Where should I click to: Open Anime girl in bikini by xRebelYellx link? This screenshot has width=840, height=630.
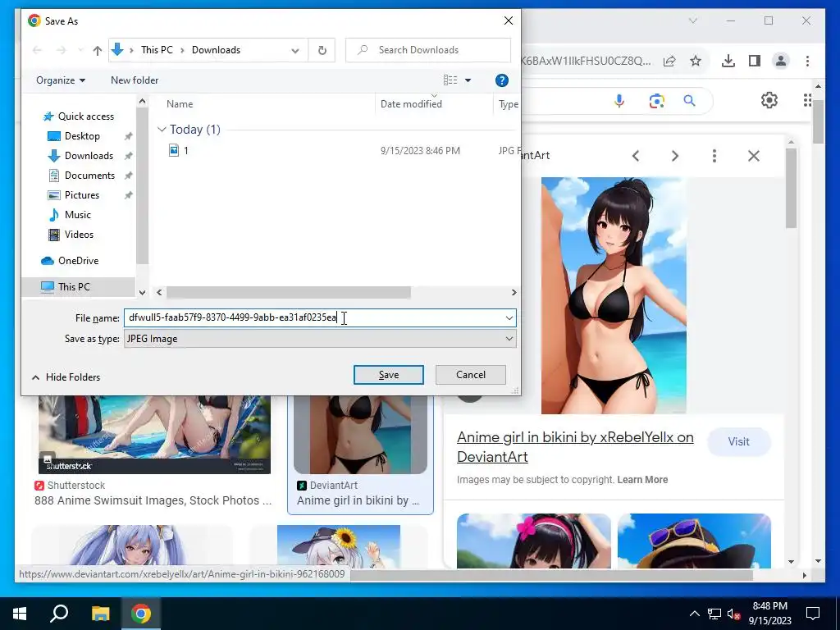click(x=575, y=447)
